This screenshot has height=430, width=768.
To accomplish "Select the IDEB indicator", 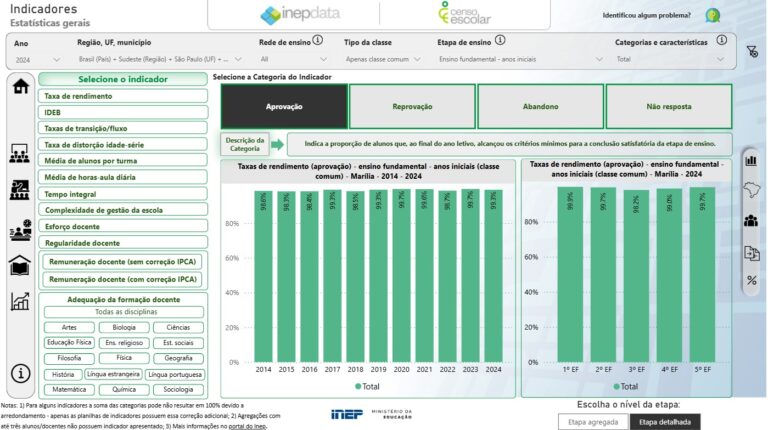I will coord(123,113).
